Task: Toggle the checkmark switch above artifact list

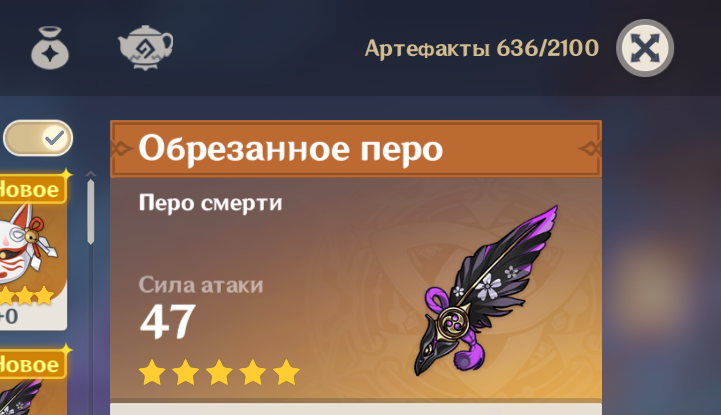Action: [x=38, y=138]
